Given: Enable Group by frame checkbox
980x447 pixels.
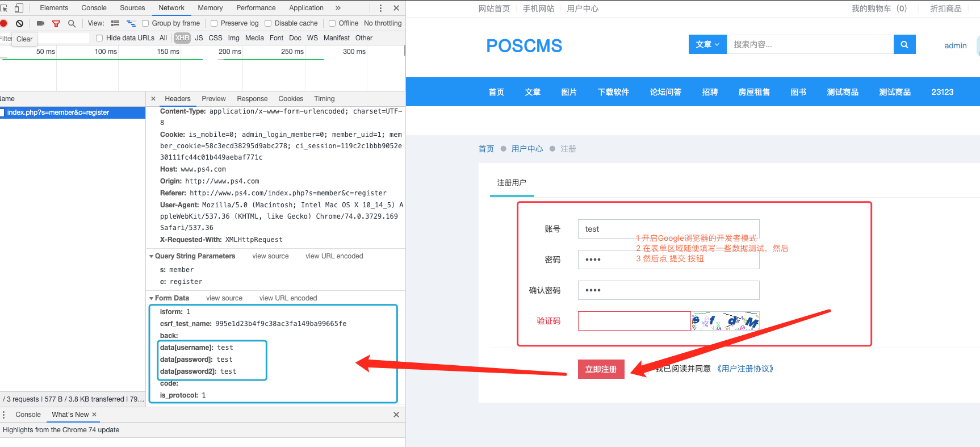Looking at the screenshot, I should [145, 23].
